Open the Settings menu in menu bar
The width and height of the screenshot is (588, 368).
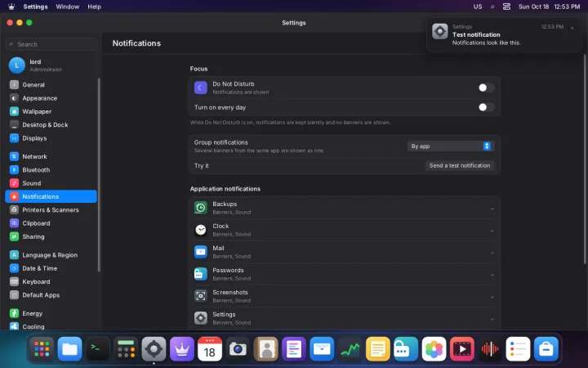tap(35, 7)
